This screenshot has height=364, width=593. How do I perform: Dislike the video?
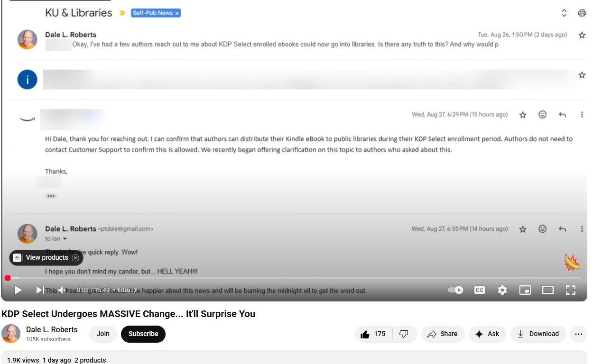tap(404, 334)
